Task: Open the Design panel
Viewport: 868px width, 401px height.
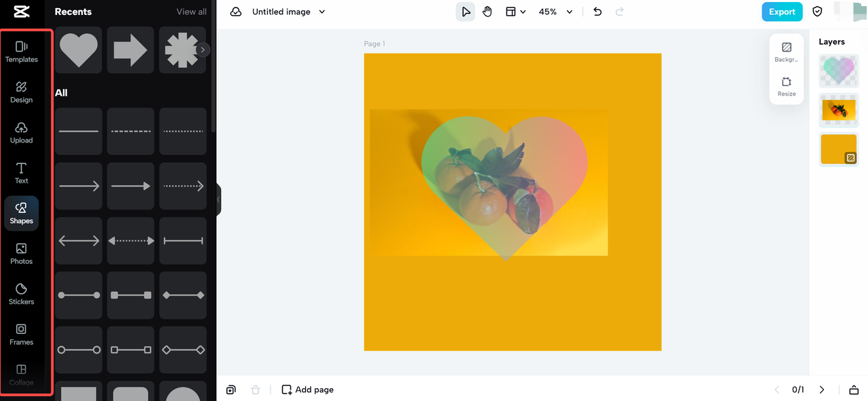Action: [x=21, y=92]
